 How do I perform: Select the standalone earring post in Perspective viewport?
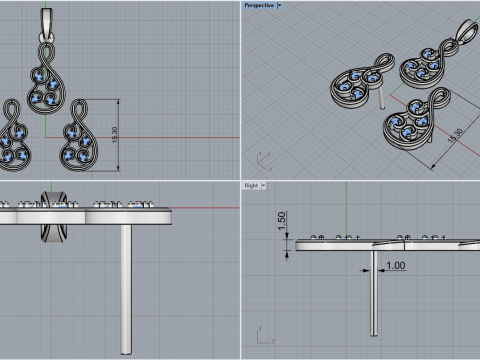coord(381,97)
